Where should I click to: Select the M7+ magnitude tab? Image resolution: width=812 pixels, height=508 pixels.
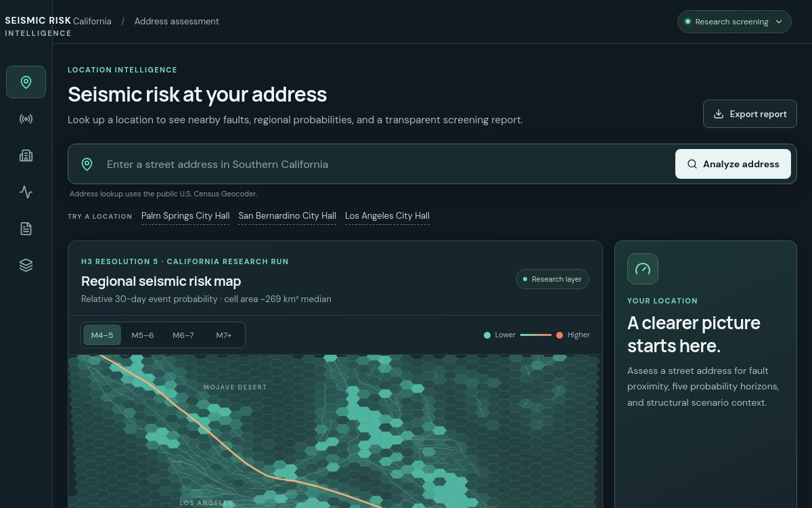point(224,335)
